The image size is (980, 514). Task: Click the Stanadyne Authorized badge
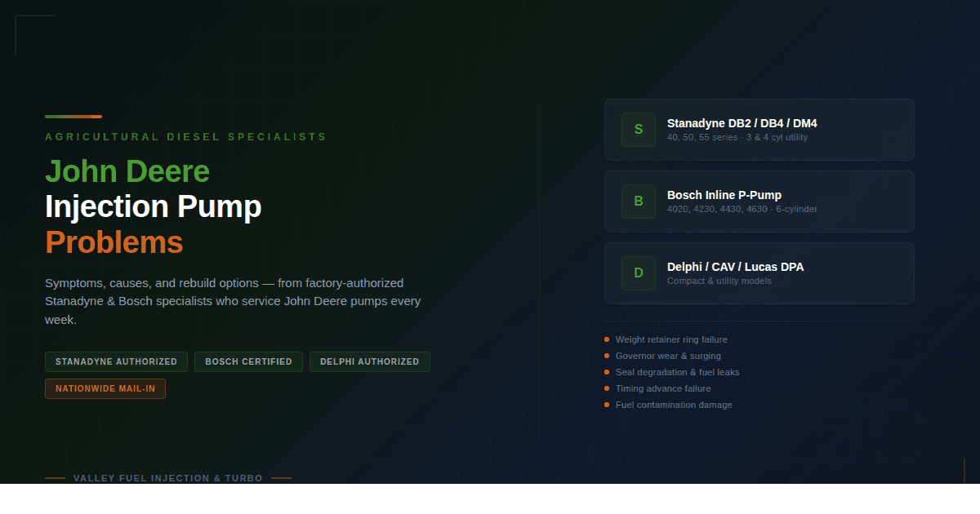click(116, 361)
